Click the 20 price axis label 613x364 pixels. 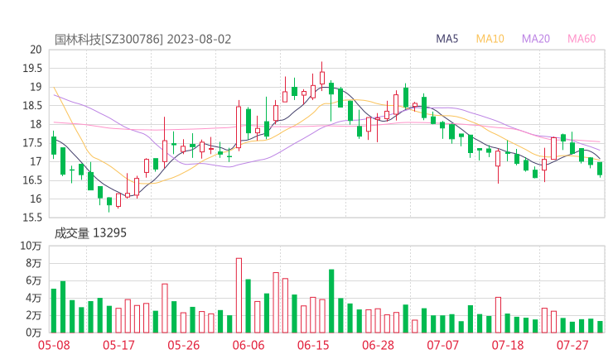pyautogui.click(x=36, y=50)
